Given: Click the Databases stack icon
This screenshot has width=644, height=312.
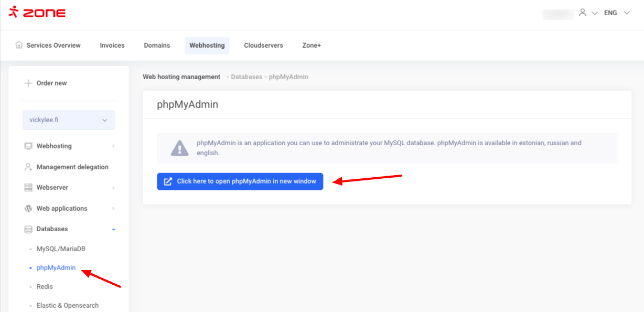Looking at the screenshot, I should (x=28, y=229).
